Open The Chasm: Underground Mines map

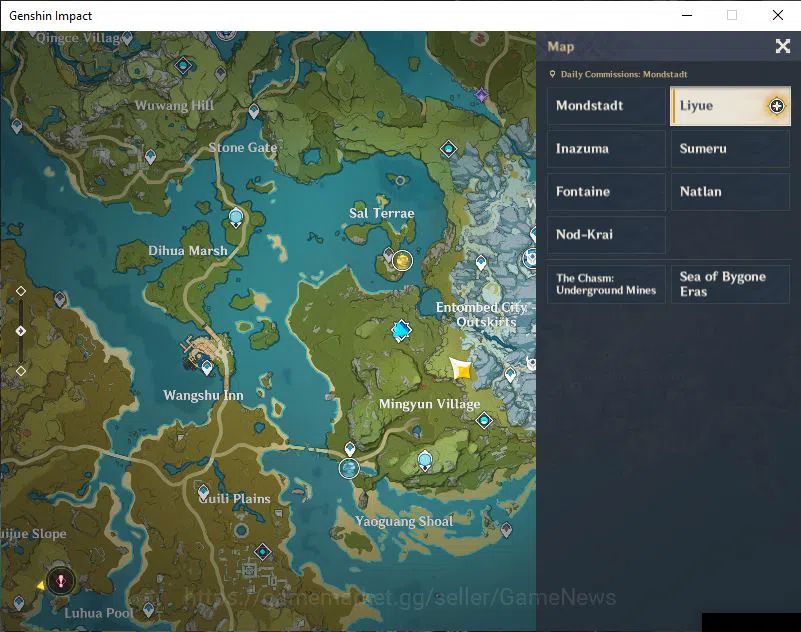pyautogui.click(x=606, y=284)
